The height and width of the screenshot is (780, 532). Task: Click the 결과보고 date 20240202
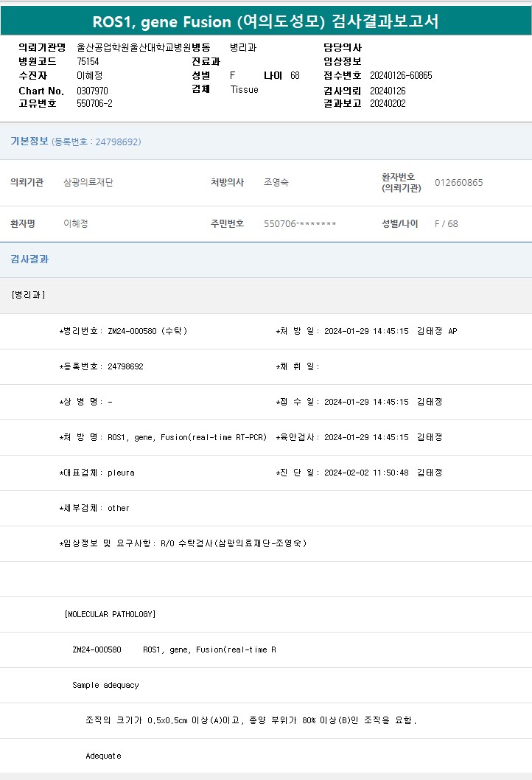point(388,104)
